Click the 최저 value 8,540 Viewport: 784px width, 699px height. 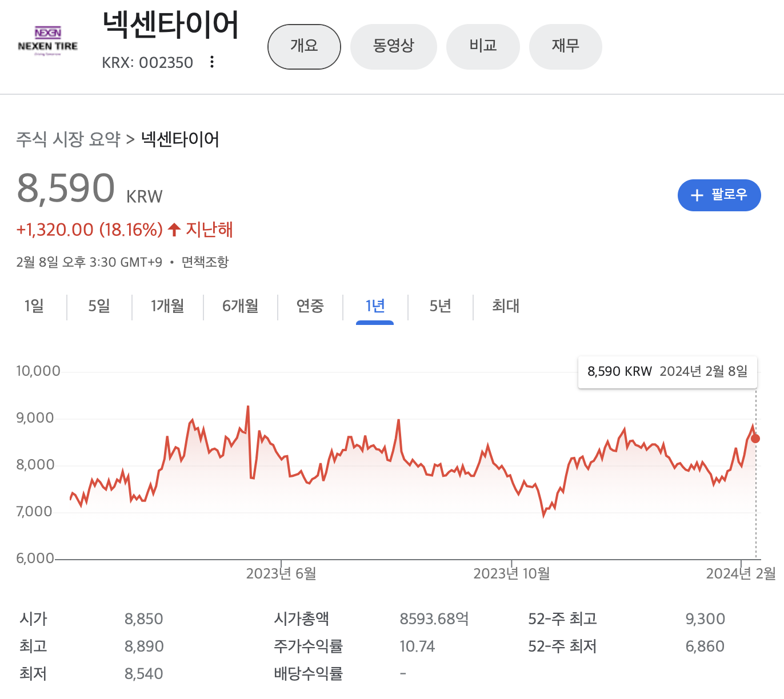144,674
